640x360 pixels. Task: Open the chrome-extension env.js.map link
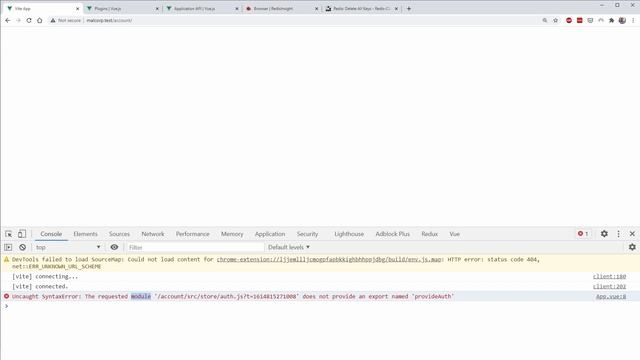329,259
